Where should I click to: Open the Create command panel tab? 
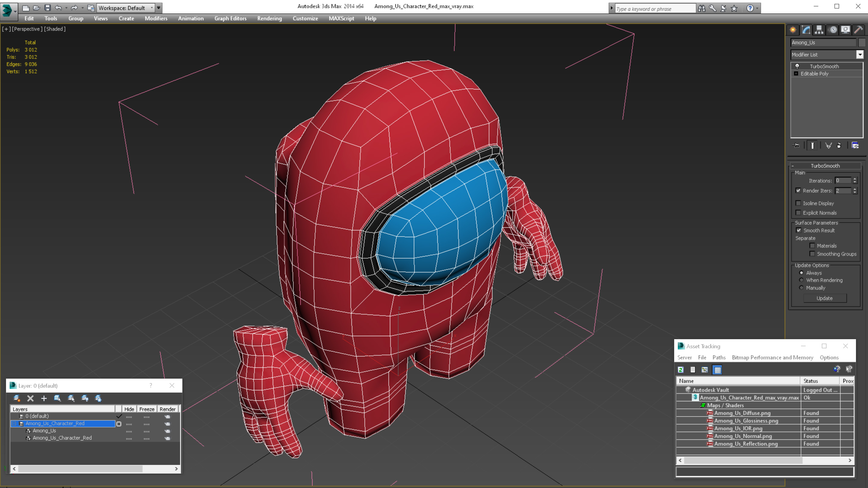coord(793,30)
